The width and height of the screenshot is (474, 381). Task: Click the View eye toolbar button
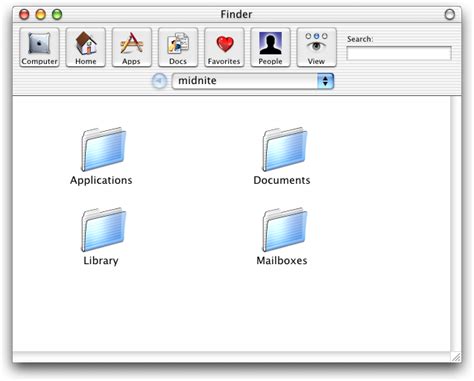pos(316,47)
